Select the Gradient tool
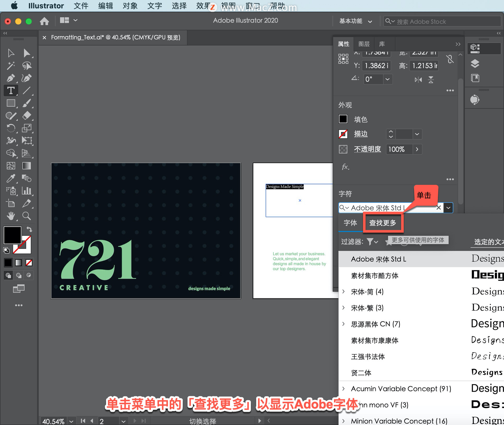Screen dimensions: 504x425 (x=27, y=166)
